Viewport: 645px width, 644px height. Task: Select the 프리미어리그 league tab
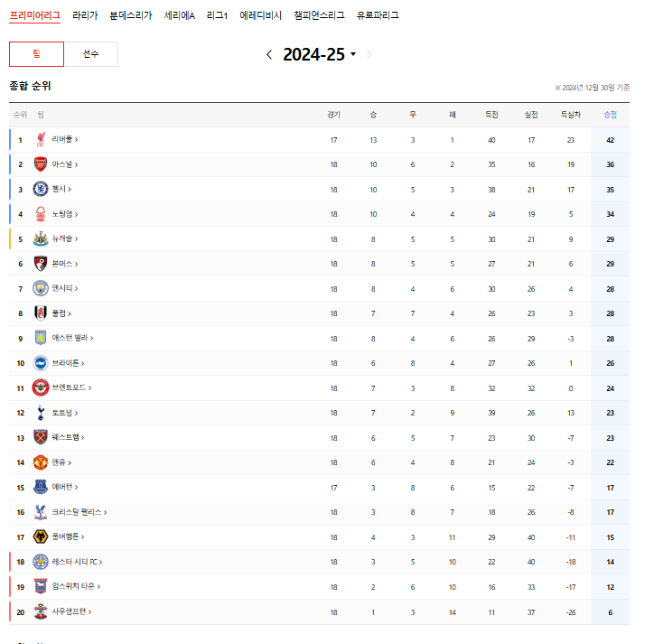pyautogui.click(x=35, y=15)
